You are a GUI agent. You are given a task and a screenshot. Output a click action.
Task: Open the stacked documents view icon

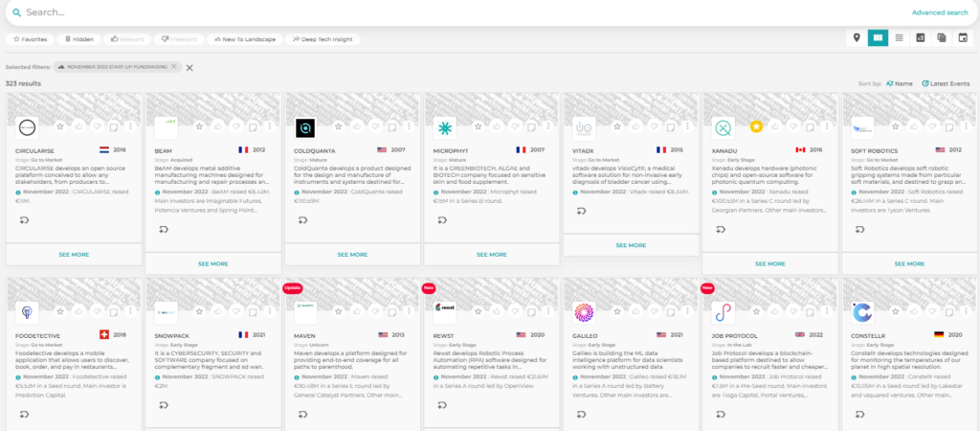coord(942,38)
